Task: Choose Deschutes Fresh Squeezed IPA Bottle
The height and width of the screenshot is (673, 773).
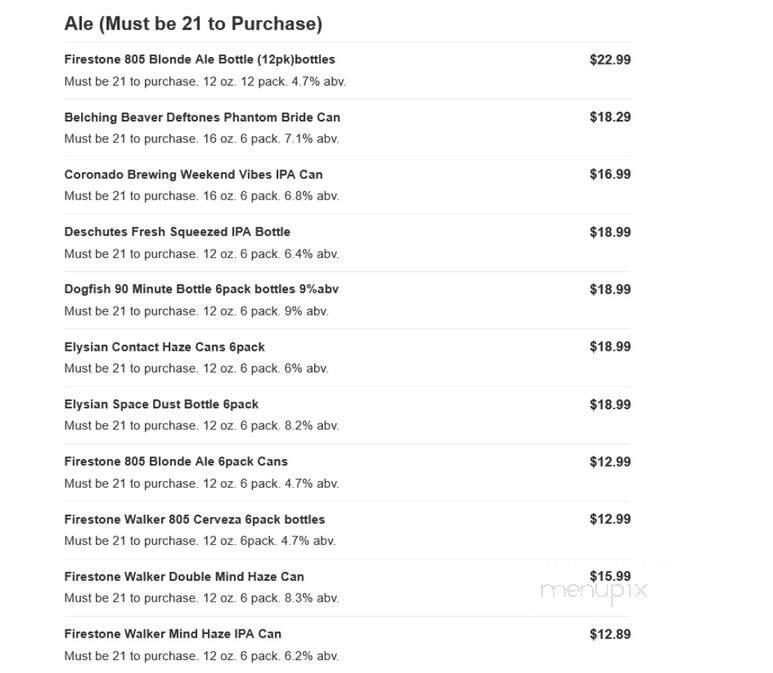Action: 177,232
